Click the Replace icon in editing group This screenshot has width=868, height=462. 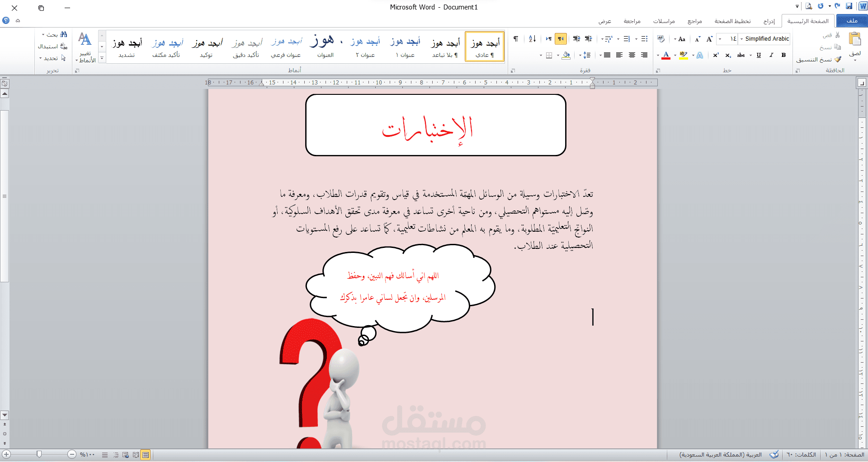pos(64,46)
